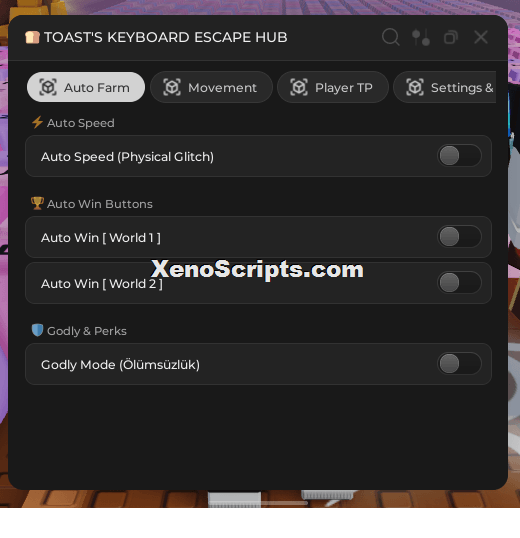Click the Auto Win Buttons section heading
The width and height of the screenshot is (520, 538).
[100, 204]
